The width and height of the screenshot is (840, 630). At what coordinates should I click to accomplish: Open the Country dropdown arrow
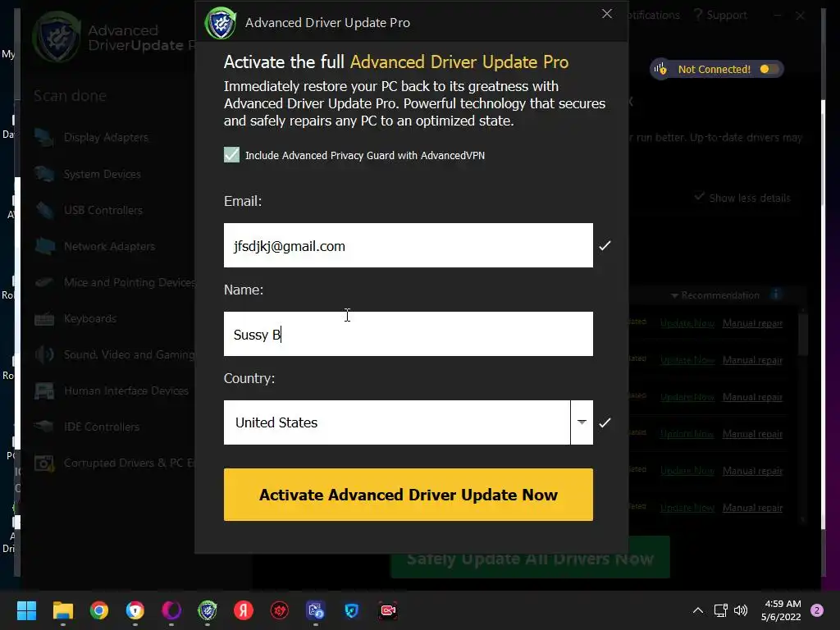pyautogui.click(x=582, y=422)
